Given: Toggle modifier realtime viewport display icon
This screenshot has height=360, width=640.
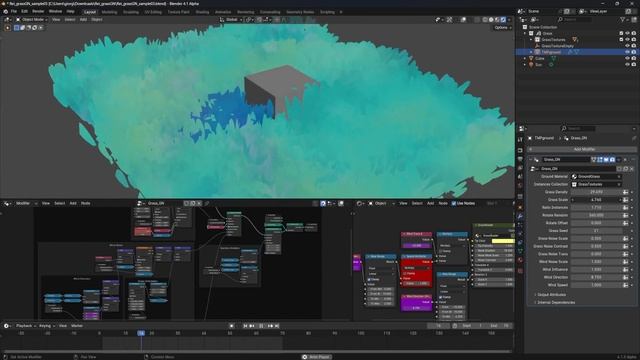Looking at the screenshot, I should tap(606, 160).
